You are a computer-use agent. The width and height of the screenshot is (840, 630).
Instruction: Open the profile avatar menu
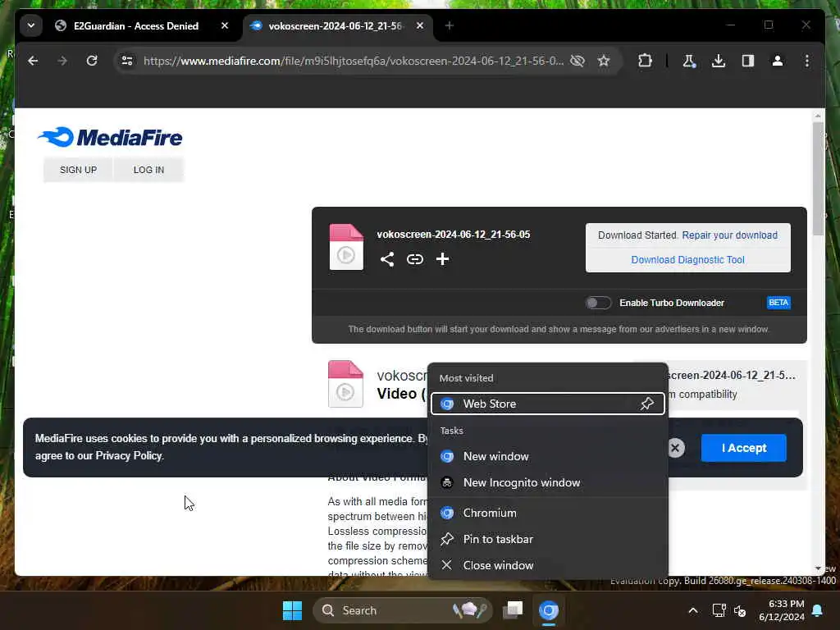point(778,61)
